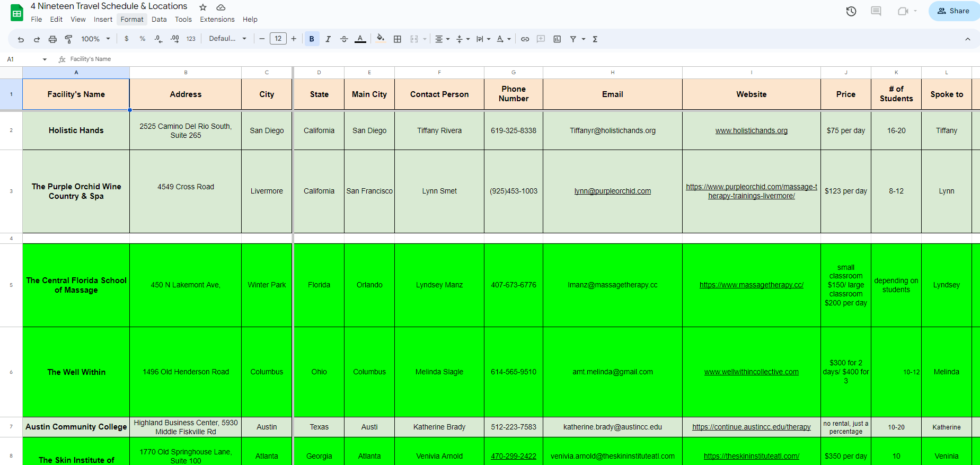Open the Name box dropdown arrow
This screenshot has width=980, height=465.
[45, 59]
